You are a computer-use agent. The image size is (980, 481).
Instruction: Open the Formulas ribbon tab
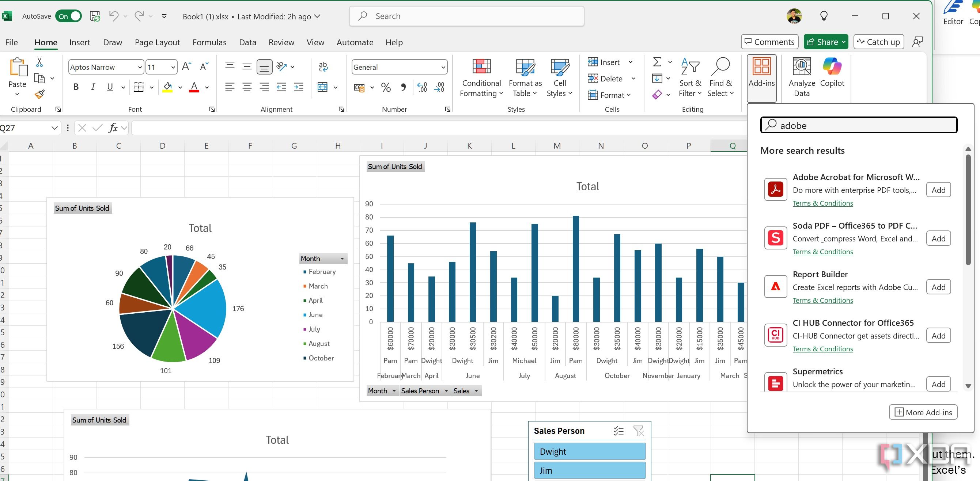(209, 42)
